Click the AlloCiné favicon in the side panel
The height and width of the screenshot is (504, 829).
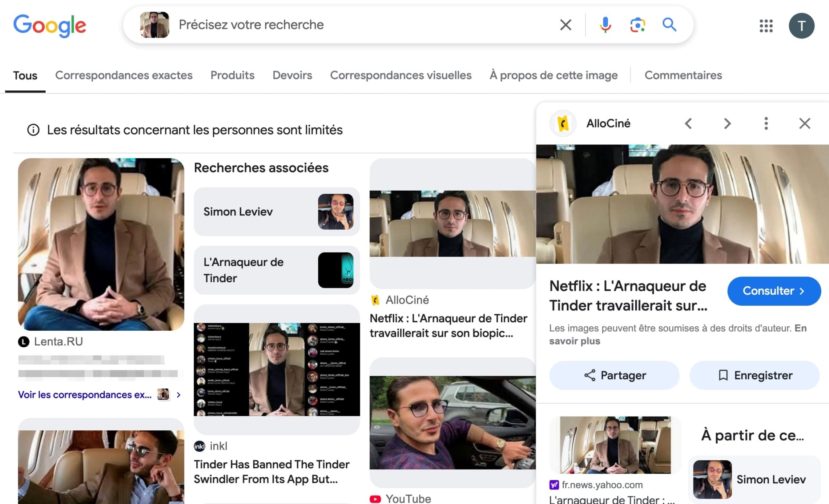[x=563, y=123]
